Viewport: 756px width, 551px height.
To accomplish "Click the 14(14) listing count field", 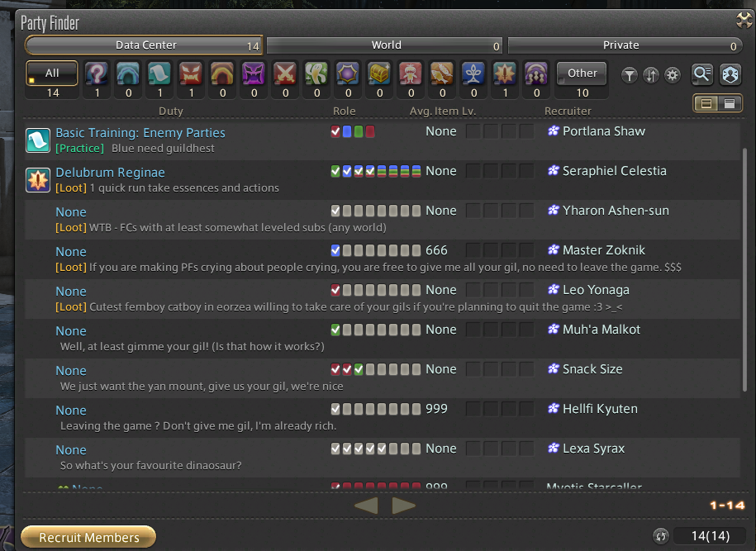I will click(x=710, y=535).
